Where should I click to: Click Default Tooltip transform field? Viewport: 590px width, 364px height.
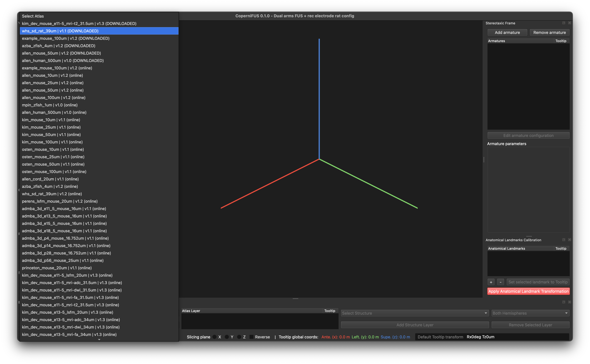point(492,337)
